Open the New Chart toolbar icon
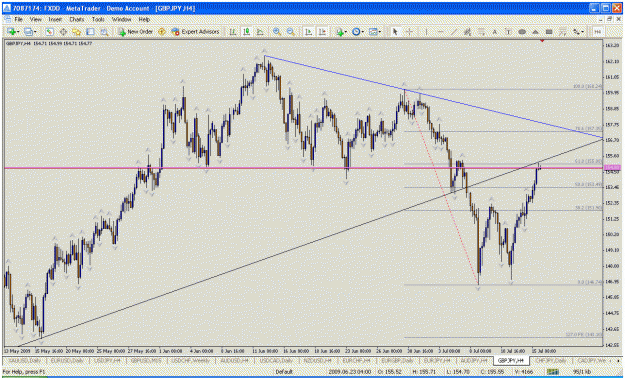625x378 pixels. [x=12, y=32]
